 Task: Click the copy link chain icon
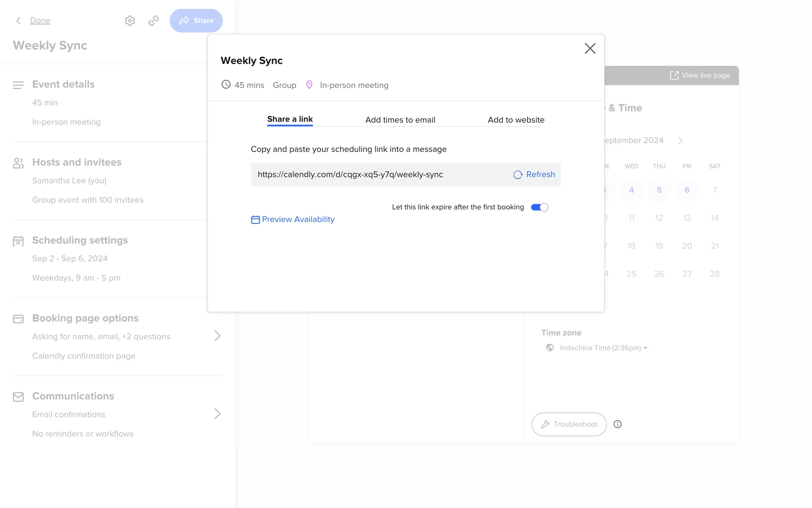[154, 21]
